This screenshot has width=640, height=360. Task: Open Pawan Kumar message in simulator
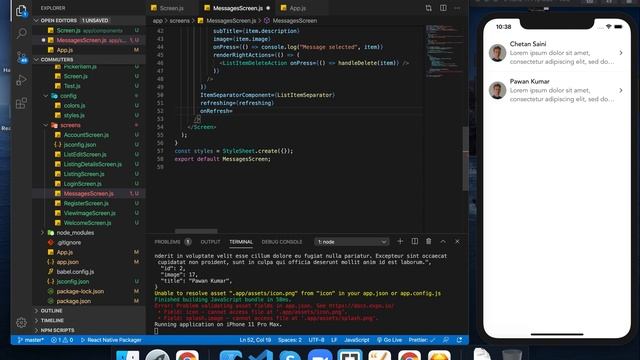point(556,90)
